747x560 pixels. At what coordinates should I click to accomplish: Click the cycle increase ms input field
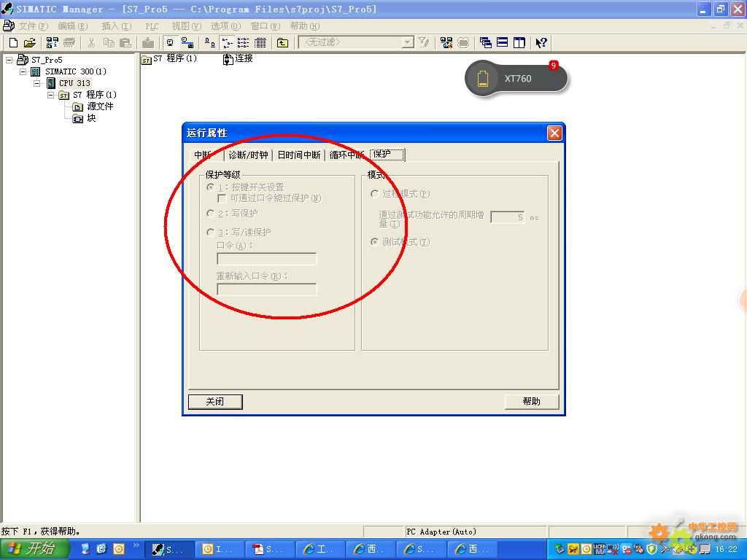[508, 217]
